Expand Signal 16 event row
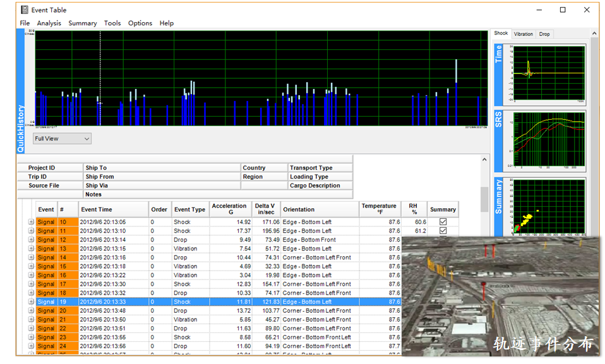This screenshot has height=364, width=605. coord(31,275)
